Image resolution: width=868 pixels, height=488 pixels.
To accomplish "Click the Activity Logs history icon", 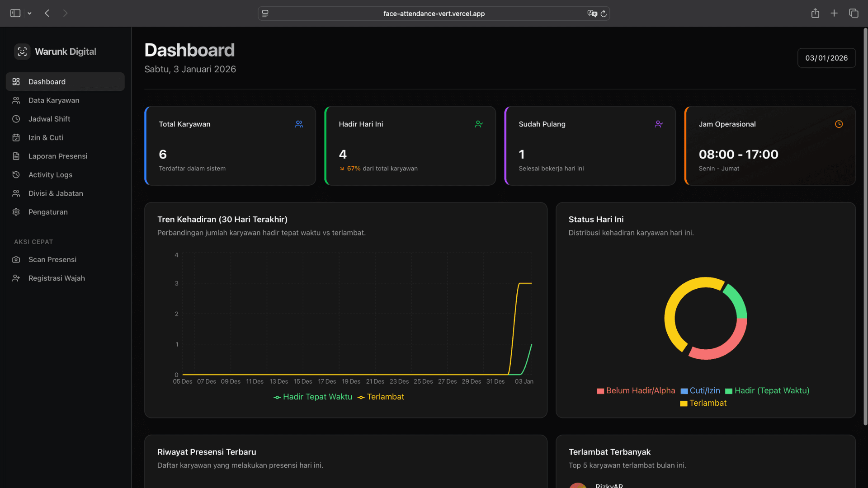I will (x=16, y=174).
